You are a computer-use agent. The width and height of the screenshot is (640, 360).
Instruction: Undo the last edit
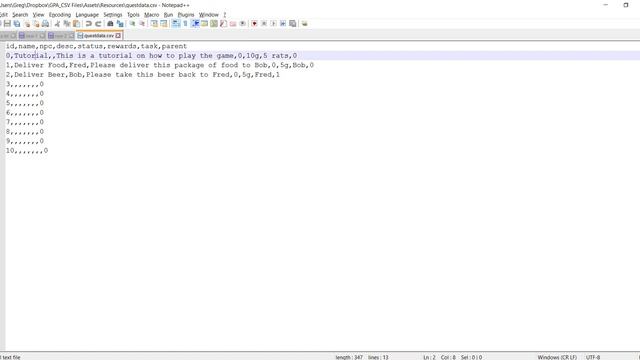tap(89, 24)
